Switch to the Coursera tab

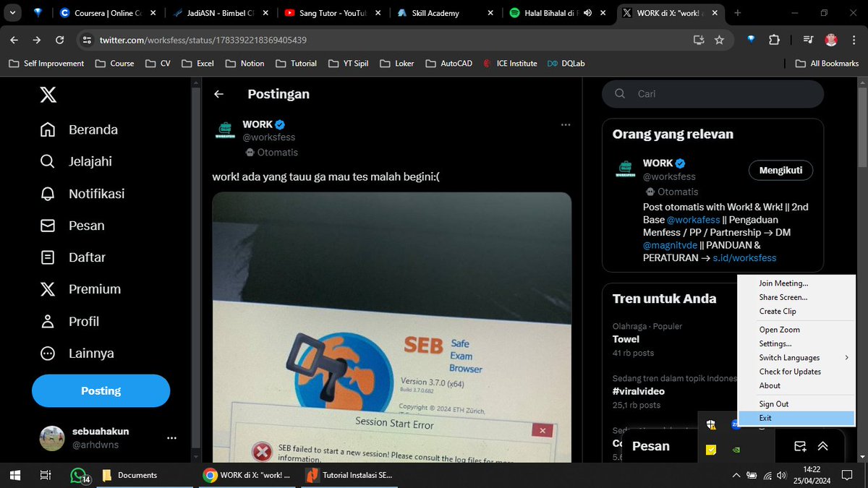pos(108,13)
